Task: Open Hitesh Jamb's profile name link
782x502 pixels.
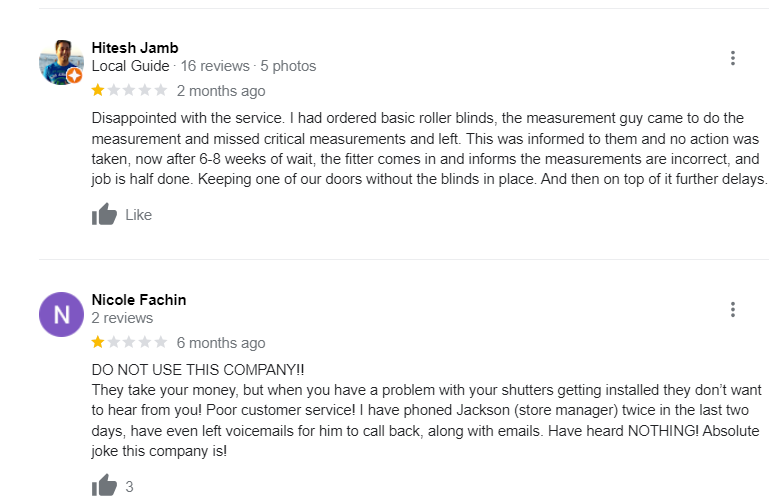Action: 135,47
